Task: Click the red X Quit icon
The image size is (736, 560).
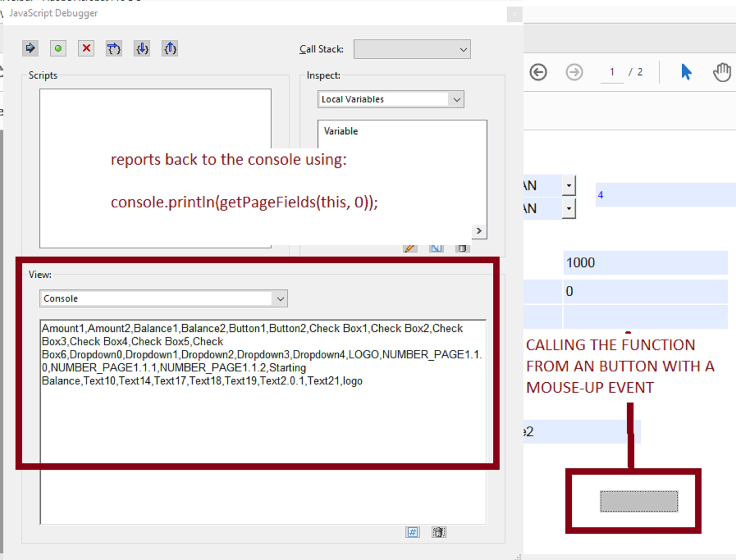Action: [86, 49]
